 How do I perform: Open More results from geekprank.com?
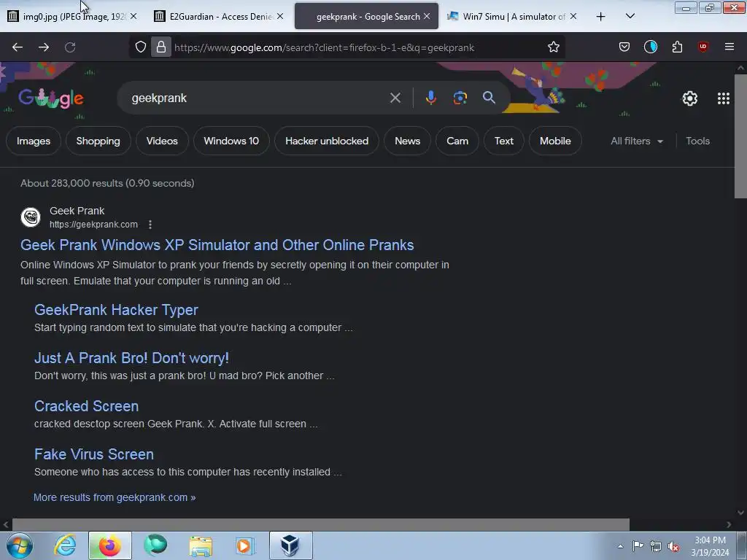click(x=115, y=497)
